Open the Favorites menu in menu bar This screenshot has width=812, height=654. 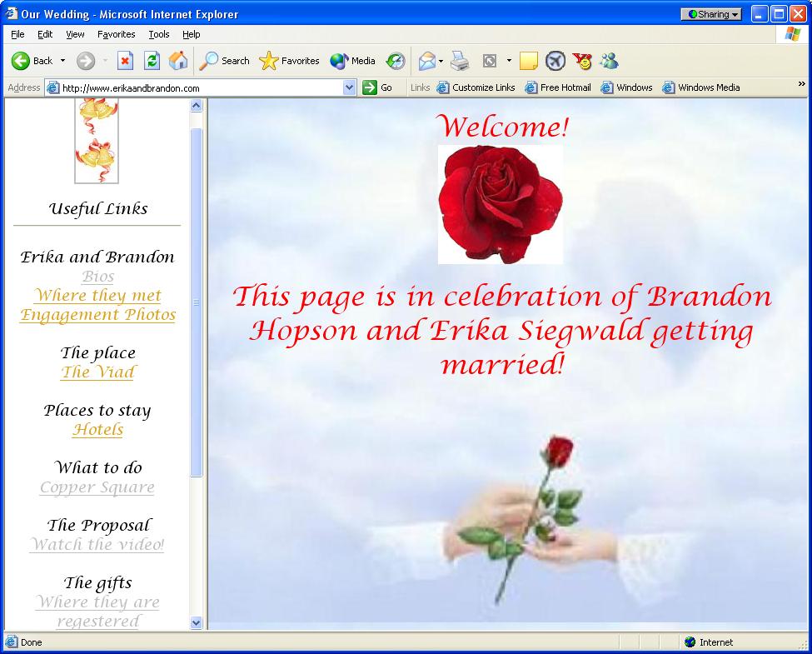(x=116, y=34)
